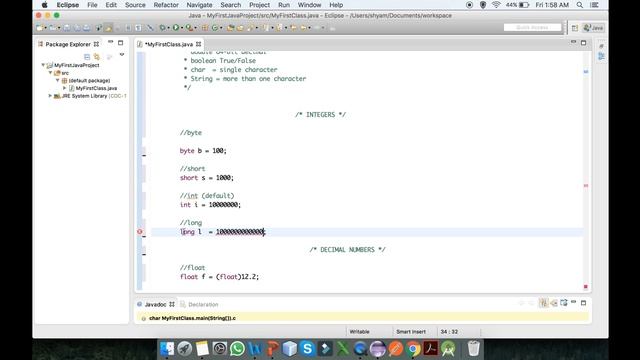Click the green Run button in toolbar
This screenshot has height=360, width=640.
[176, 28]
